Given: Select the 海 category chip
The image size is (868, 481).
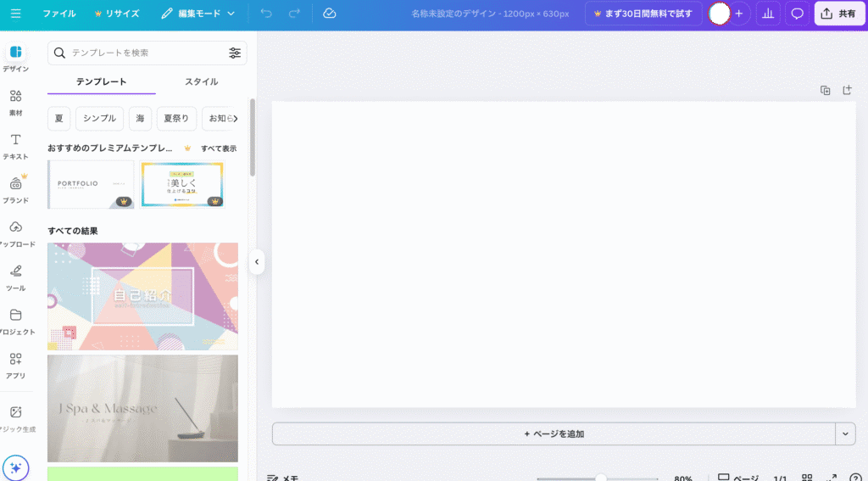Looking at the screenshot, I should pos(140,118).
